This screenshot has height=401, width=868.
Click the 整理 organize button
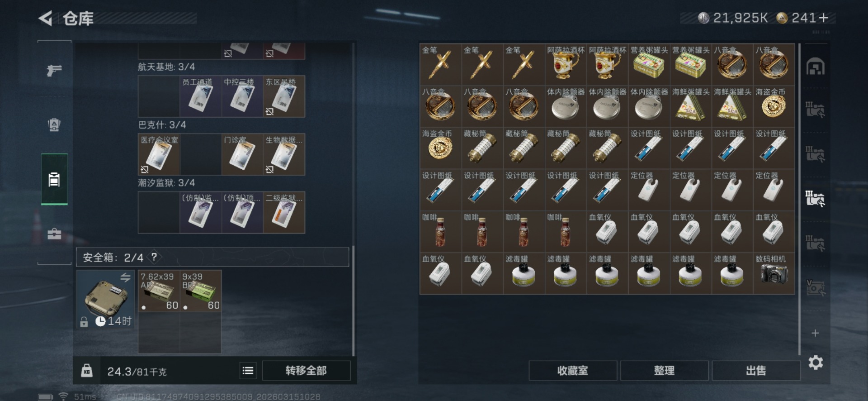point(664,371)
